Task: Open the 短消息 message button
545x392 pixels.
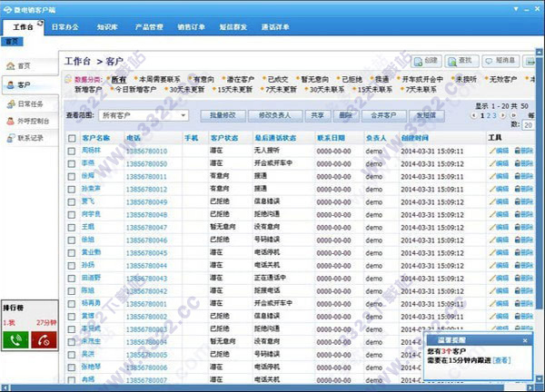Action: [x=500, y=61]
